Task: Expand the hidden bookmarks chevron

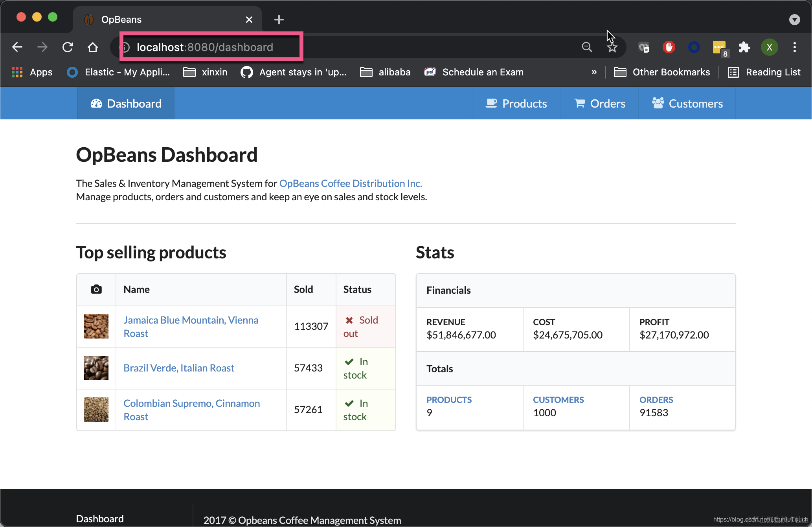Action: (594, 72)
